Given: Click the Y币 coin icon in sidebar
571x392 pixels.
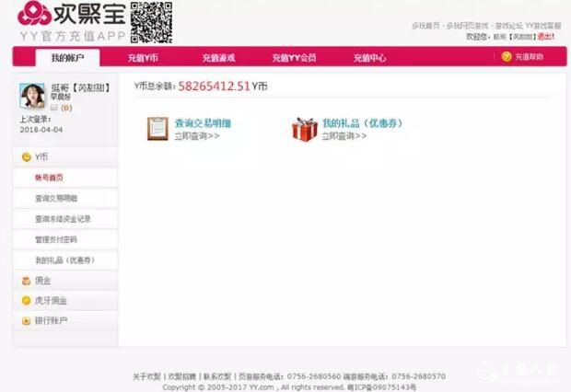Looking at the screenshot, I should 26,156.
